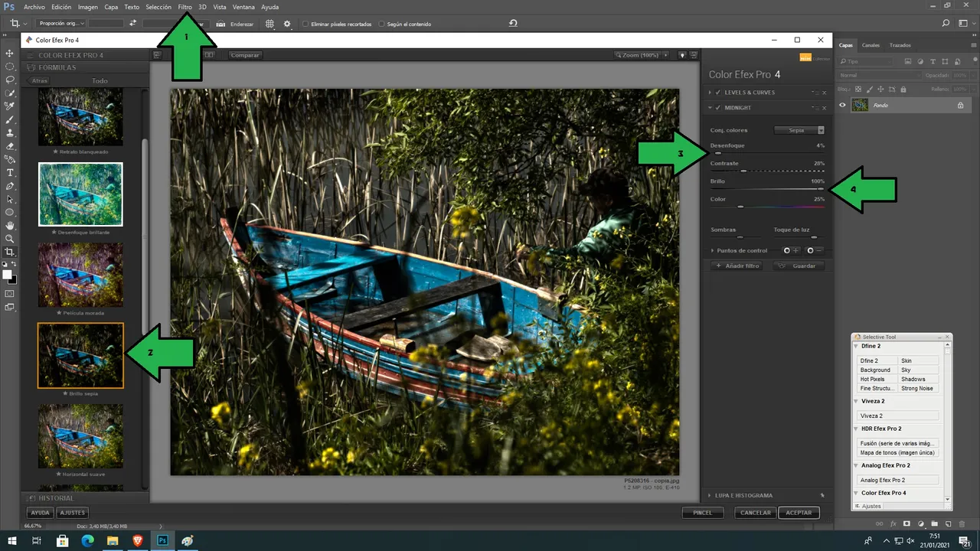Remove the Midnight filter with X
The height and width of the screenshot is (551, 980).
tap(824, 108)
